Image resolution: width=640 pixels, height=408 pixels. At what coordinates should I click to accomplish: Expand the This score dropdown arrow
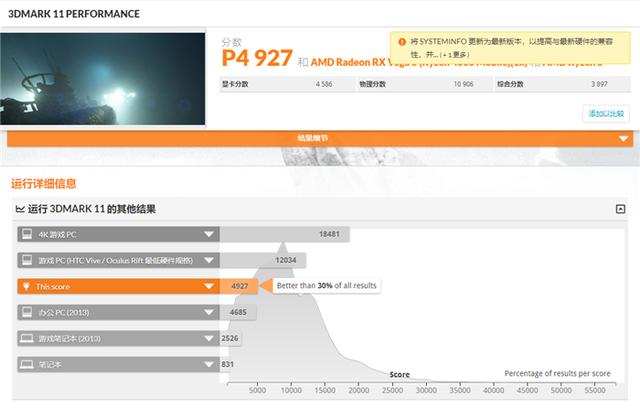209,286
